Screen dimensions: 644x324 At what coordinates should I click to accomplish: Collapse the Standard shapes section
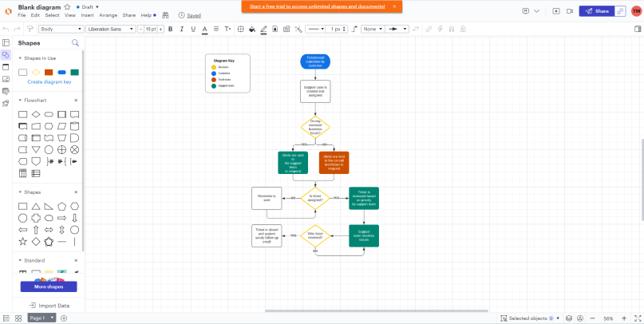[x=20, y=260]
